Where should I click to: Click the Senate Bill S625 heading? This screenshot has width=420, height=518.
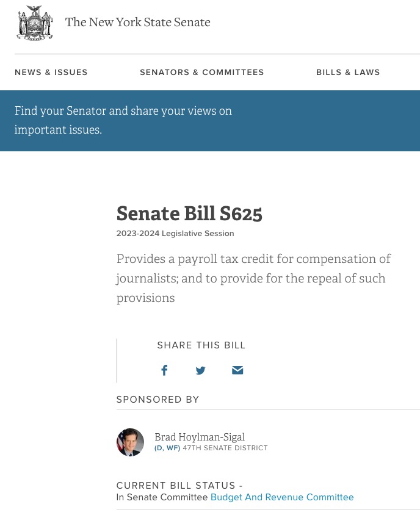(x=189, y=214)
